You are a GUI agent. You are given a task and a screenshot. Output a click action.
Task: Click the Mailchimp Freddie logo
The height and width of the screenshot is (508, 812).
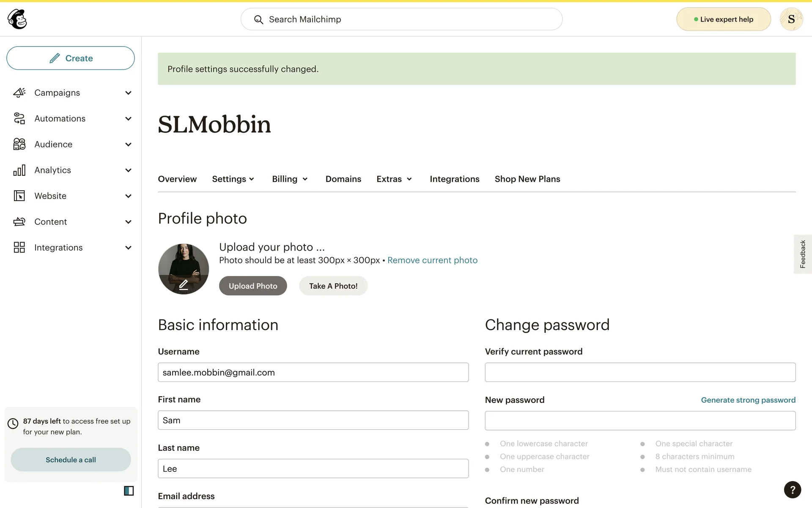coord(17,19)
